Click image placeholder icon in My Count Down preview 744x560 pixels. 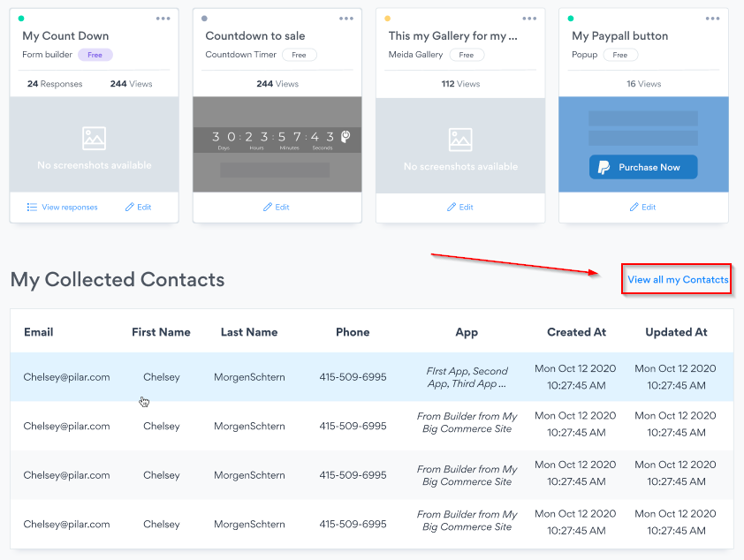pyautogui.click(x=94, y=138)
